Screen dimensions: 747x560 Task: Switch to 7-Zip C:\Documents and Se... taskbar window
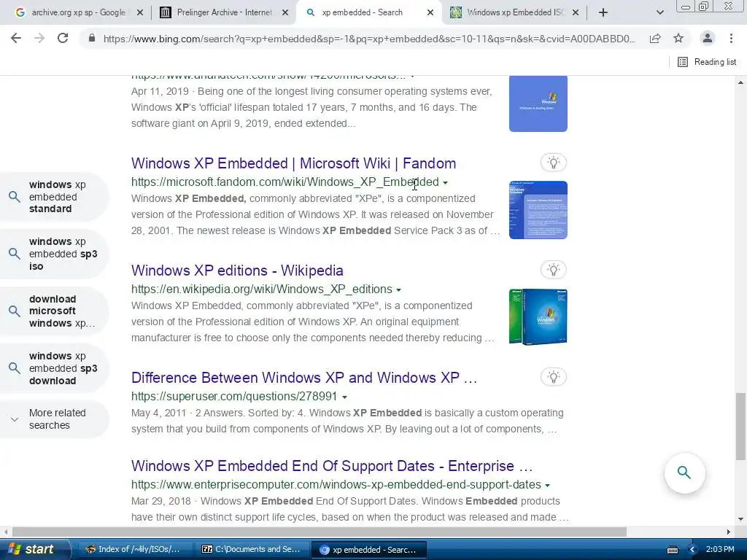pos(251,550)
